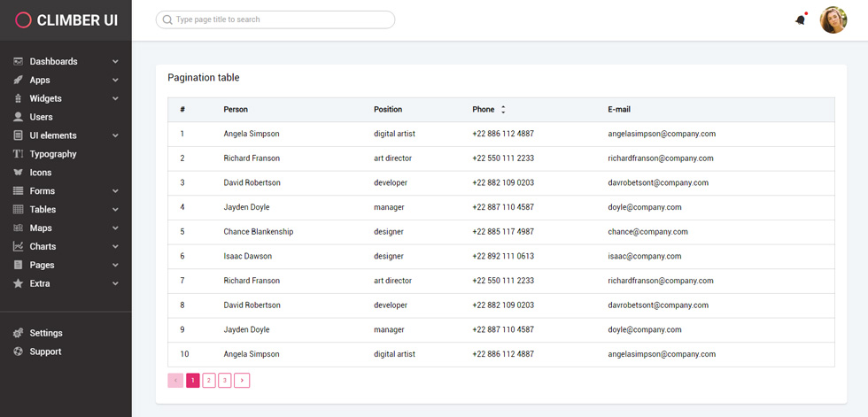The width and height of the screenshot is (868, 417).
Task: Click the Dashboards sidebar icon
Action: (x=19, y=61)
